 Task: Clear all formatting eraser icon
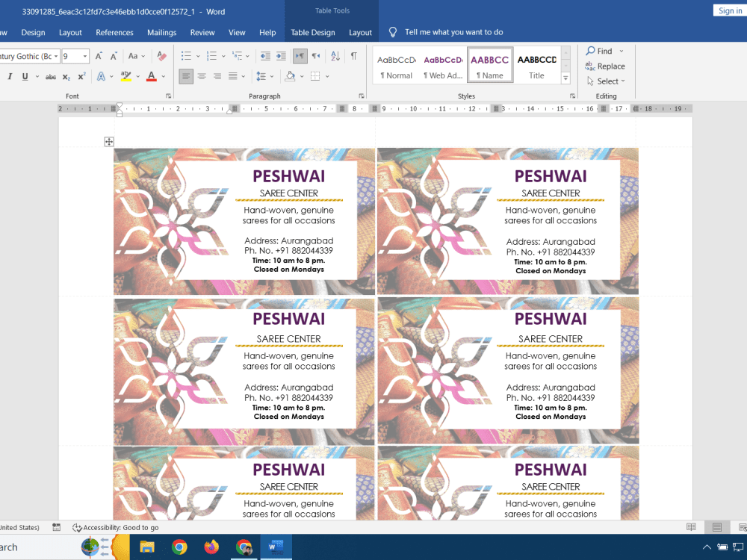click(x=161, y=56)
